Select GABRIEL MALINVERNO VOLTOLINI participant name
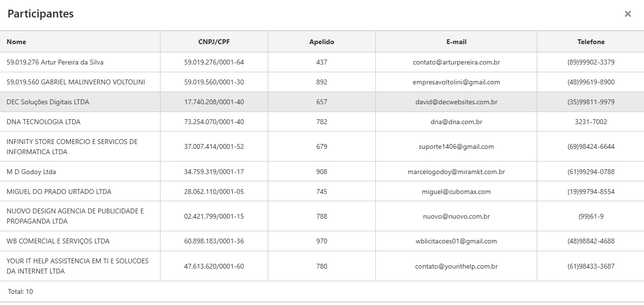Screen dimensions: 644x305 click(x=76, y=82)
